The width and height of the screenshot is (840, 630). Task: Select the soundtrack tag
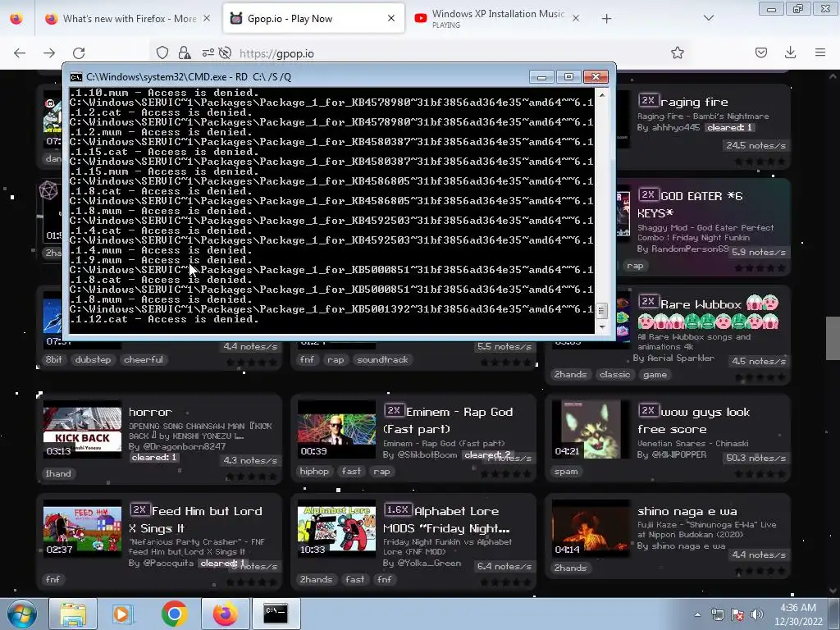382,359
